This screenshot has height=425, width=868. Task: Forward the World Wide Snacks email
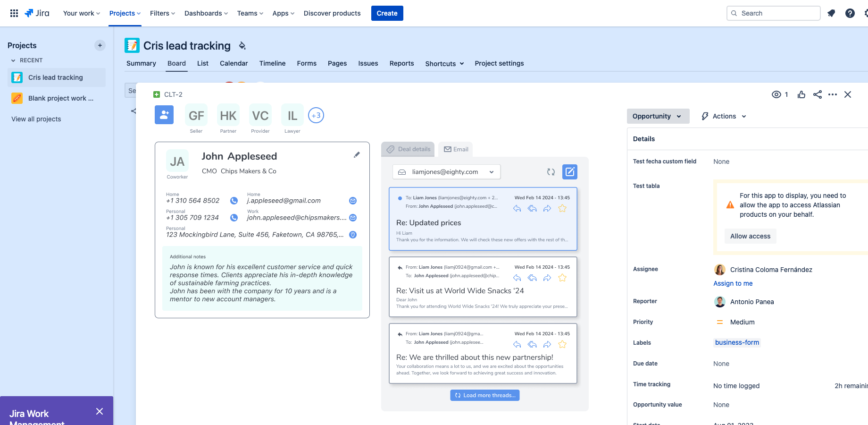[547, 278]
